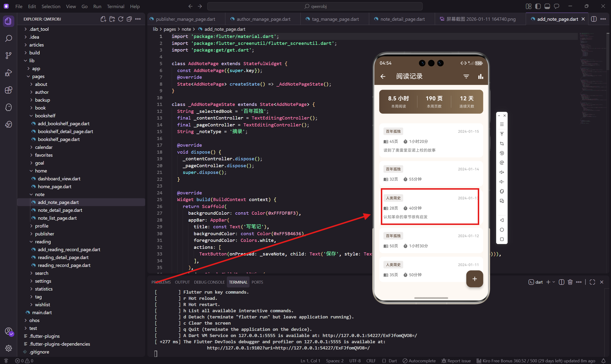
Task: Open Run and Debug view
Action: click(x=9, y=73)
